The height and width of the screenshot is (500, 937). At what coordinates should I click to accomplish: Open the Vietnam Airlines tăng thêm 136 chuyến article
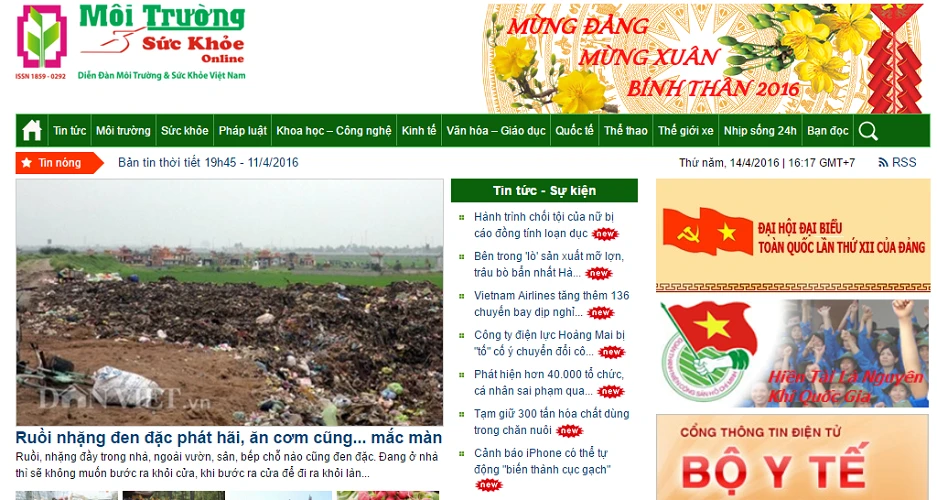(x=551, y=303)
